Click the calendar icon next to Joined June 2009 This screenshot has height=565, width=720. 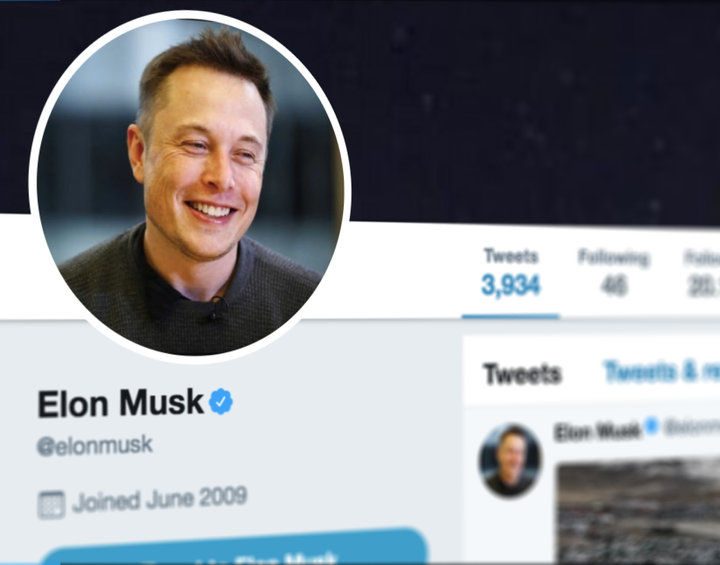click(51, 505)
